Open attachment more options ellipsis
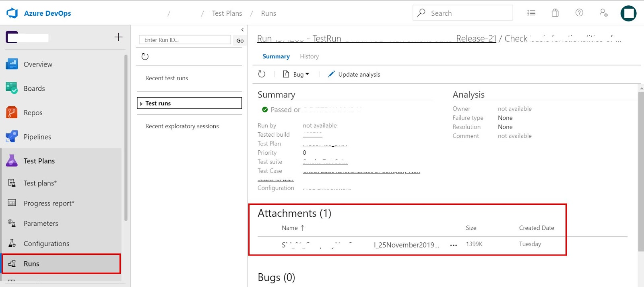Screen dimensions: 644x287 tap(454, 245)
